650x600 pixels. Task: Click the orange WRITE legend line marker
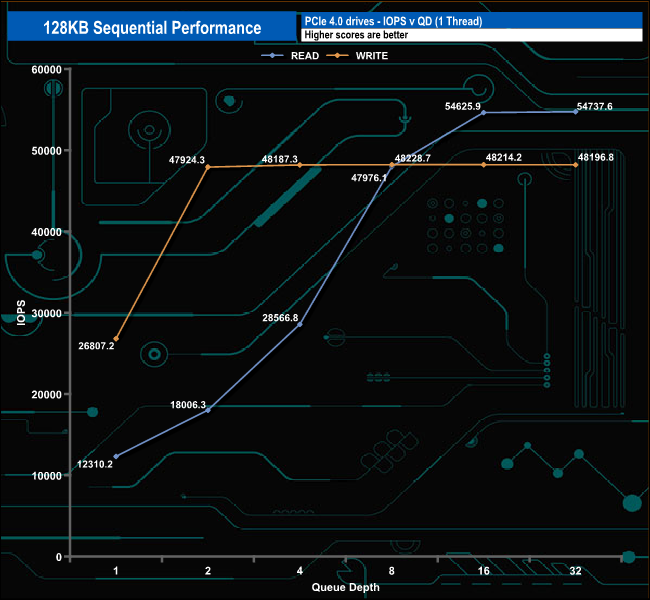click(x=337, y=56)
